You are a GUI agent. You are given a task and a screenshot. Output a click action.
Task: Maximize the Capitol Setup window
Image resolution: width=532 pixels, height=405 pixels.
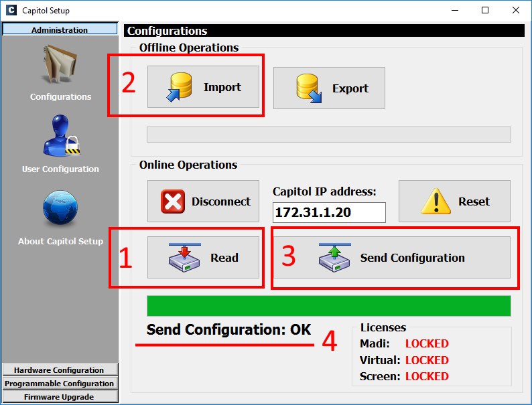(485, 10)
